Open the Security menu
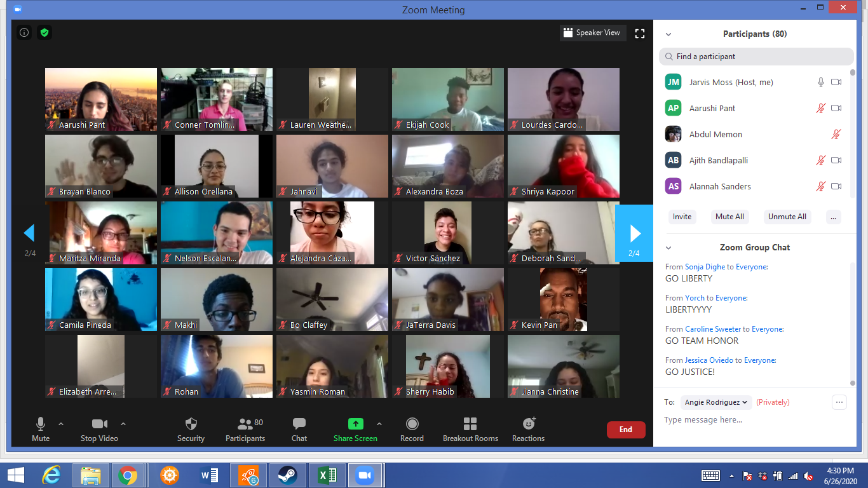This screenshot has height=488, width=868. pyautogui.click(x=191, y=430)
